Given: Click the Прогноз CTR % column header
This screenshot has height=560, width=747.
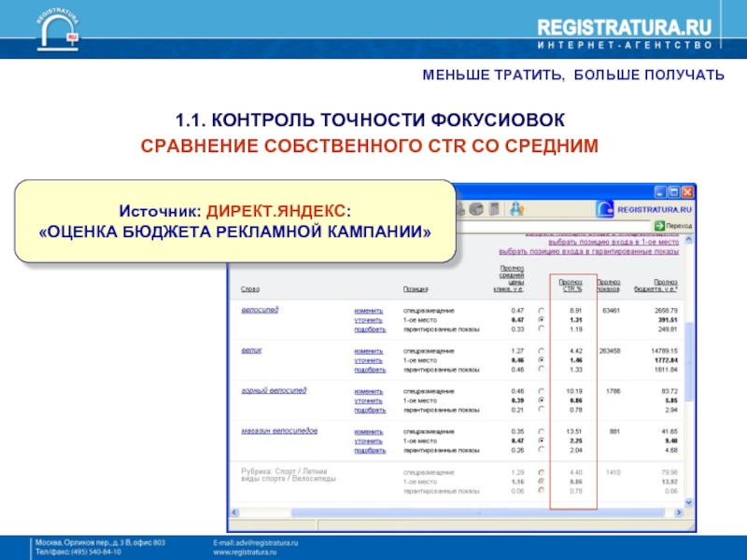Looking at the screenshot, I should [x=571, y=286].
